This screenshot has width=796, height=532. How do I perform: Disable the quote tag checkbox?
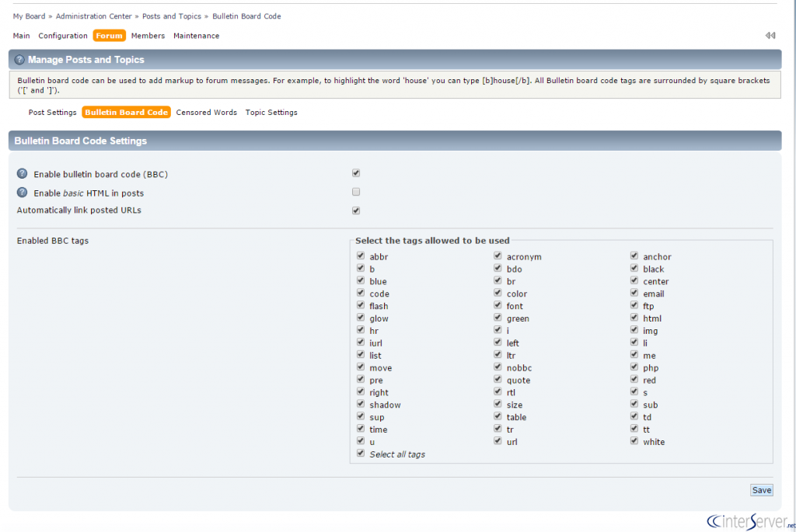(497, 379)
